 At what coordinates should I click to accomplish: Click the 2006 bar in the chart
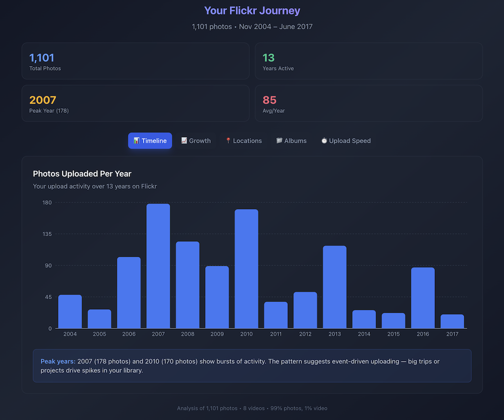point(129,293)
